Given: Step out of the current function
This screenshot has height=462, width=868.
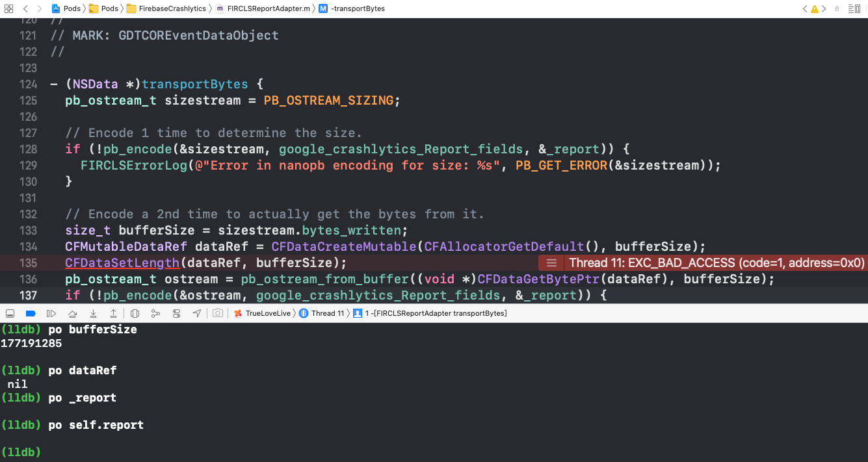Looking at the screenshot, I should click(113, 313).
